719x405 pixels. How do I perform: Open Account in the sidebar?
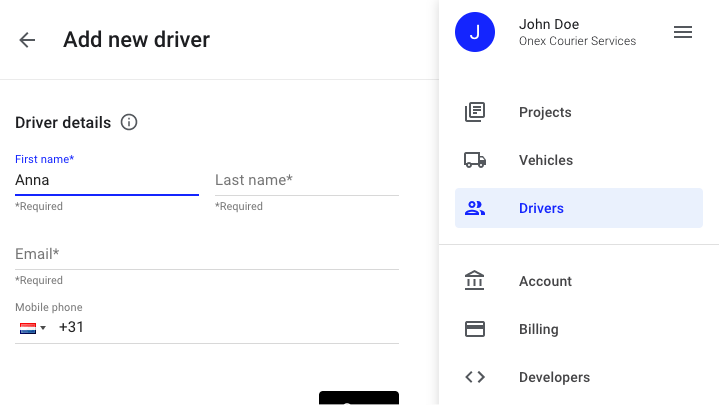coord(579,281)
